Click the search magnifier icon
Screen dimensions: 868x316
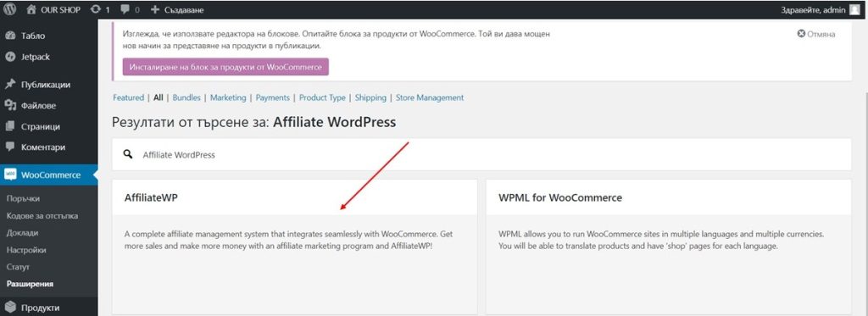[x=128, y=154]
